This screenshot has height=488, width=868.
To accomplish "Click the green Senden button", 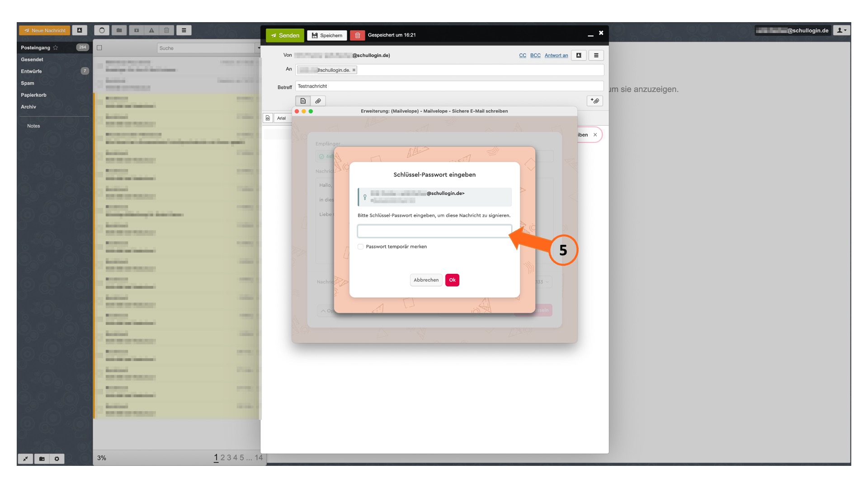I will click(x=285, y=35).
